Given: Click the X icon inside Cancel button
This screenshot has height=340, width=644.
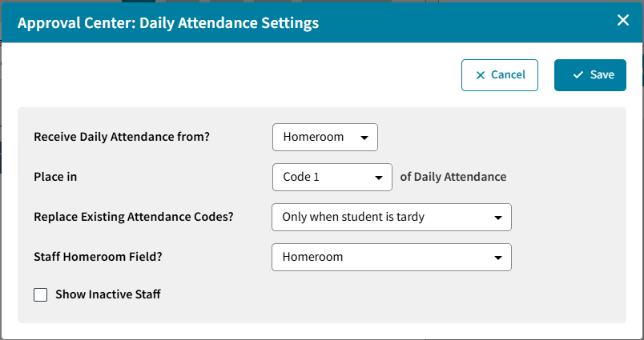Looking at the screenshot, I should (481, 75).
